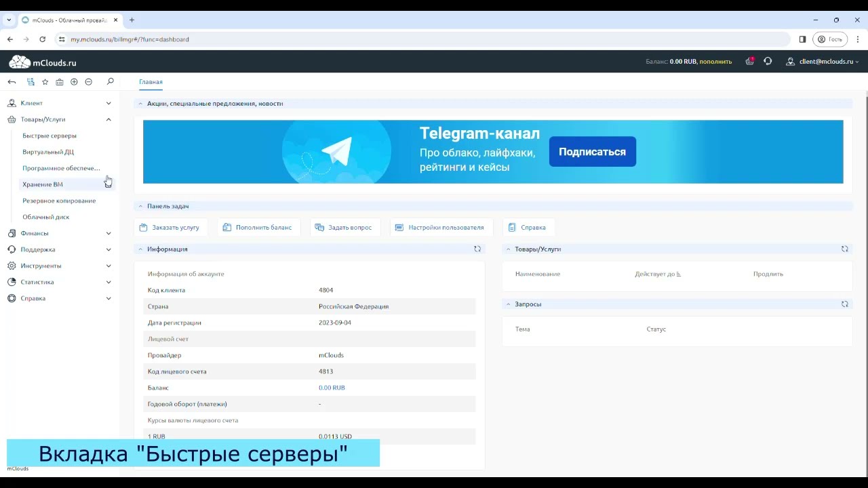Collapse the Панель задач section
This screenshot has height=488, width=868.
[x=140, y=206]
